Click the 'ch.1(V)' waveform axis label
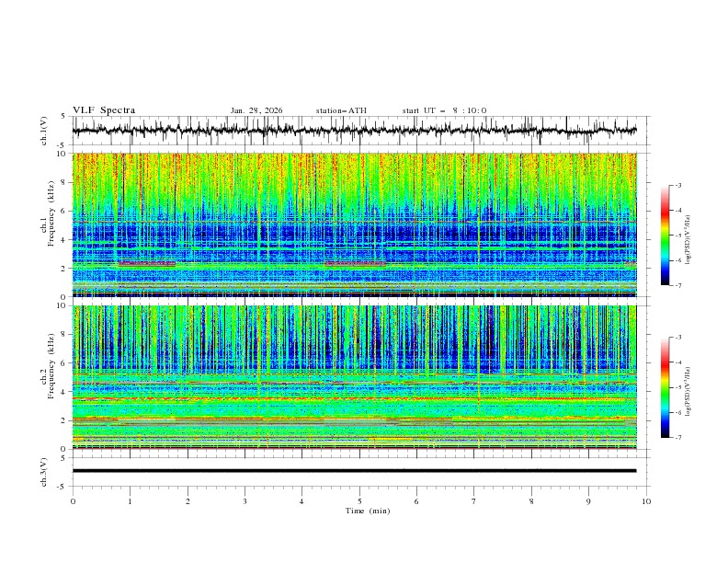This screenshot has width=728, height=563. tap(43, 131)
